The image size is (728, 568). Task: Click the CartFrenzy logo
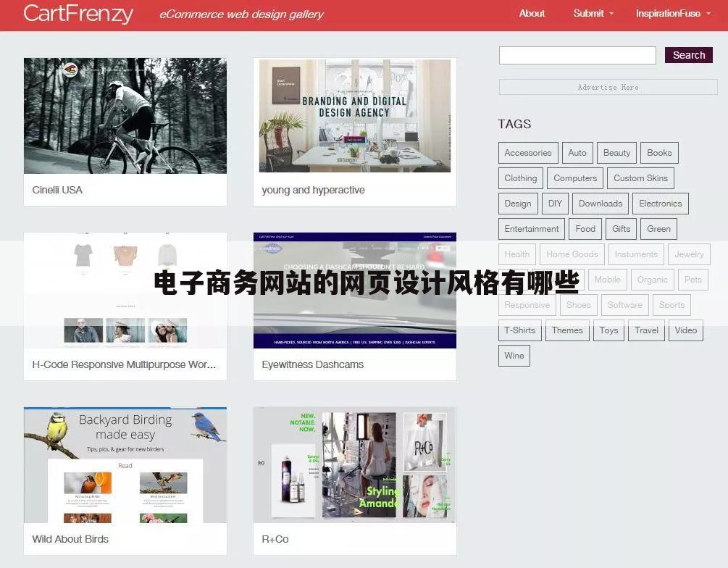click(x=78, y=14)
